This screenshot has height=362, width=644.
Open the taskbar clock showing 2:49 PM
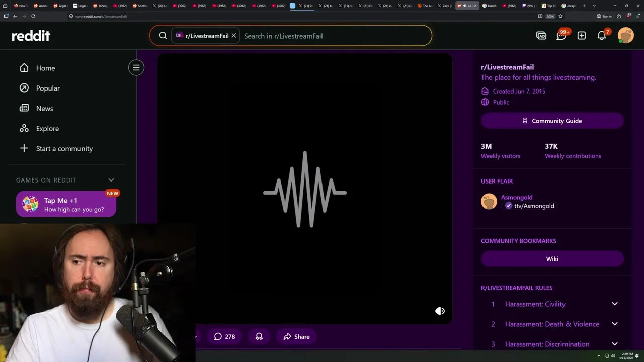coord(626,356)
